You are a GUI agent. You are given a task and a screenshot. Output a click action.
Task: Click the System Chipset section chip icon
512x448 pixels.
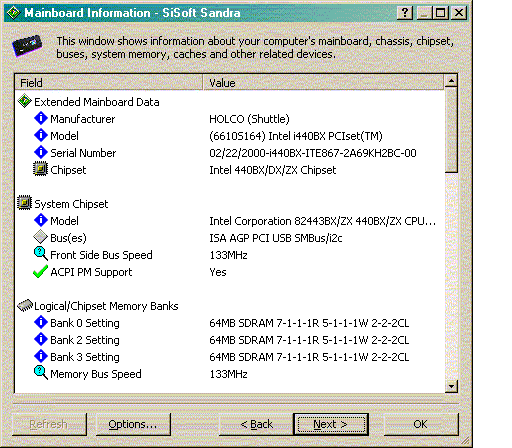pyautogui.click(x=24, y=203)
